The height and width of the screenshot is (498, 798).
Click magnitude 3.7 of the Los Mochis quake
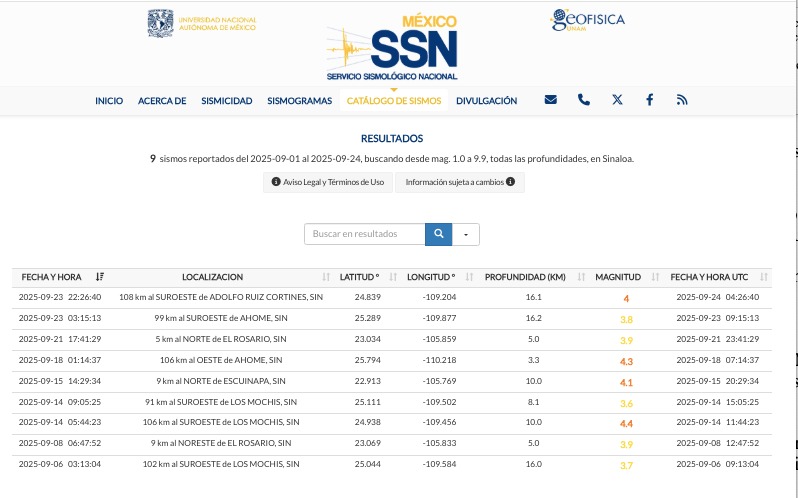pos(626,465)
